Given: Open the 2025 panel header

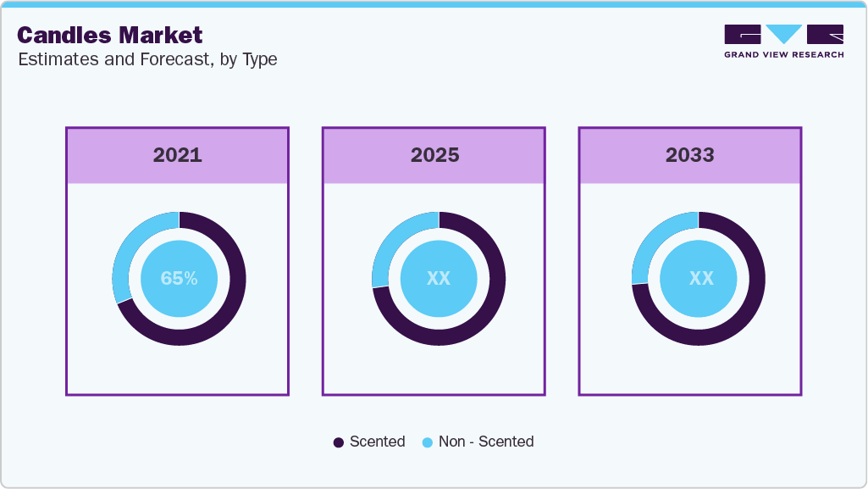Looking at the screenshot, I should (x=434, y=155).
